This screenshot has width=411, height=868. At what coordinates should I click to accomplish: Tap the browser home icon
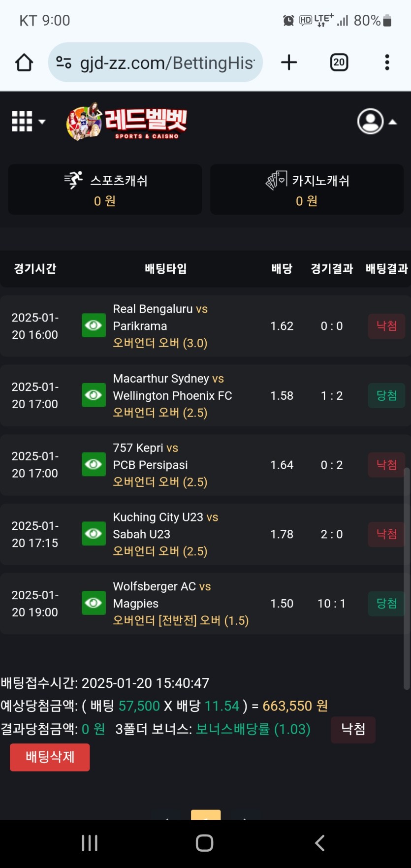[x=24, y=63]
